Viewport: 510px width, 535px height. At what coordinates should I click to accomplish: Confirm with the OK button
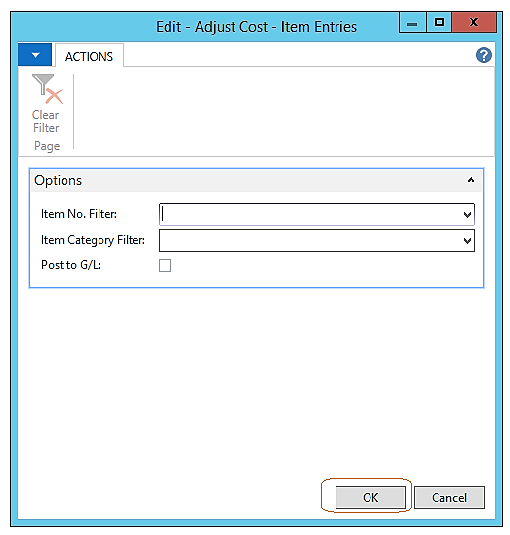370,497
